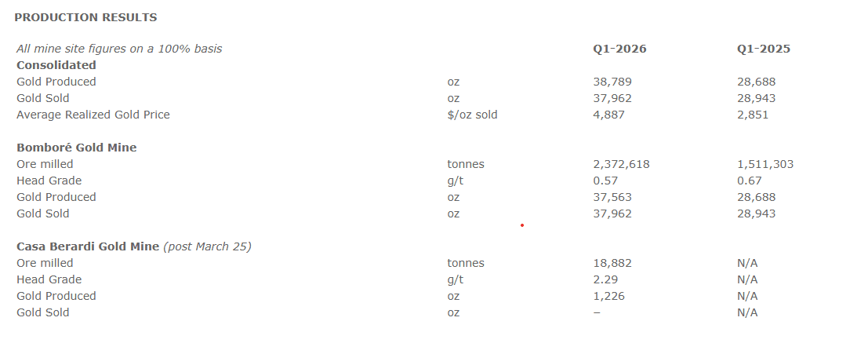Click the 'All mine site figures' note
Image resolution: width=868 pixels, height=354 pixels.
point(119,49)
